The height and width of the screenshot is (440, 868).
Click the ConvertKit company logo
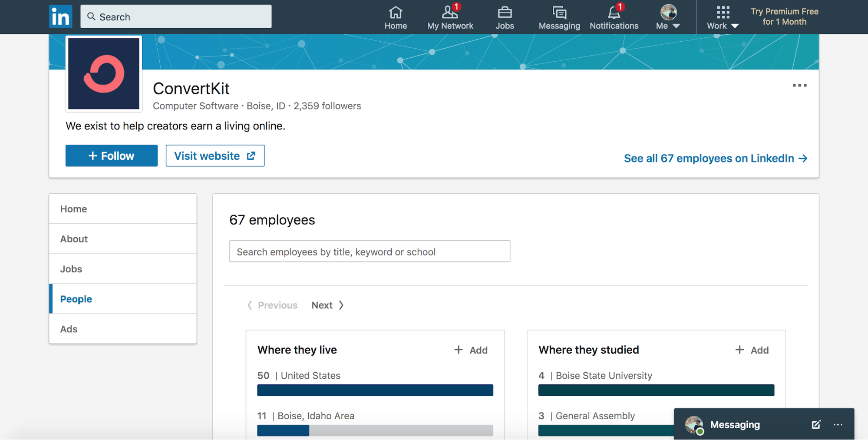(104, 73)
